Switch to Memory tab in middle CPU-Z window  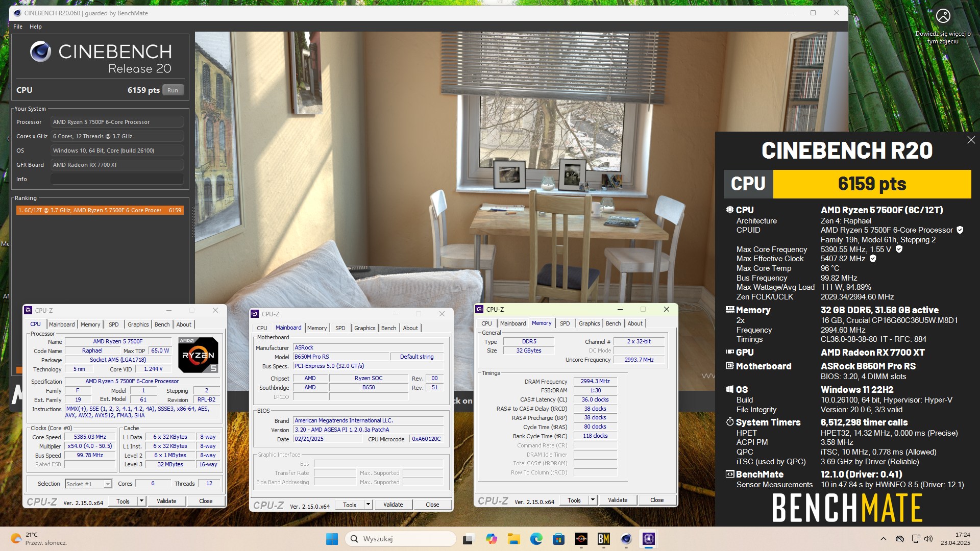pos(317,328)
